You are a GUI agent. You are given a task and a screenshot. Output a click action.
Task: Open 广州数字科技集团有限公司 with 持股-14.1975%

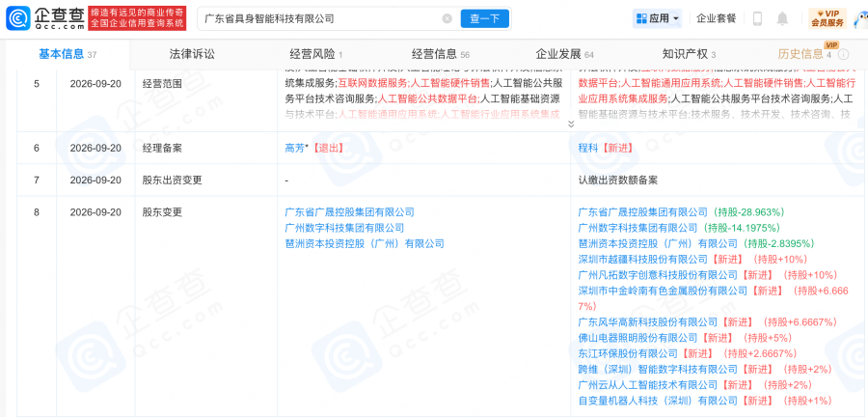coord(637,228)
